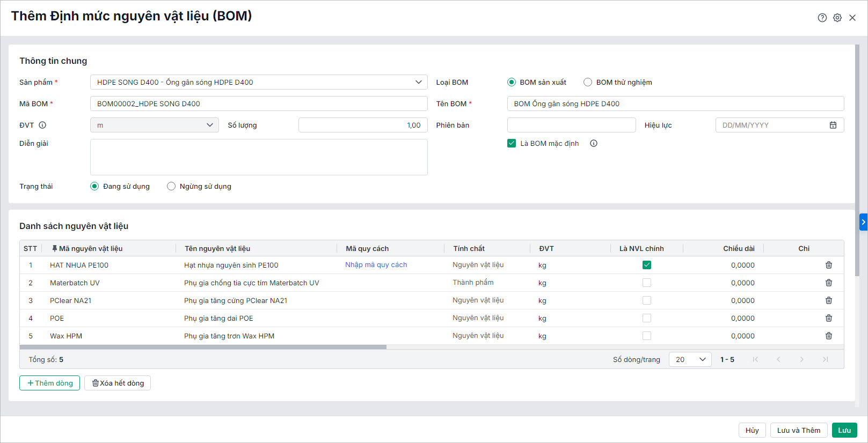This screenshot has height=443, width=868.
Task: Open settings gear icon in header
Action: (x=837, y=18)
